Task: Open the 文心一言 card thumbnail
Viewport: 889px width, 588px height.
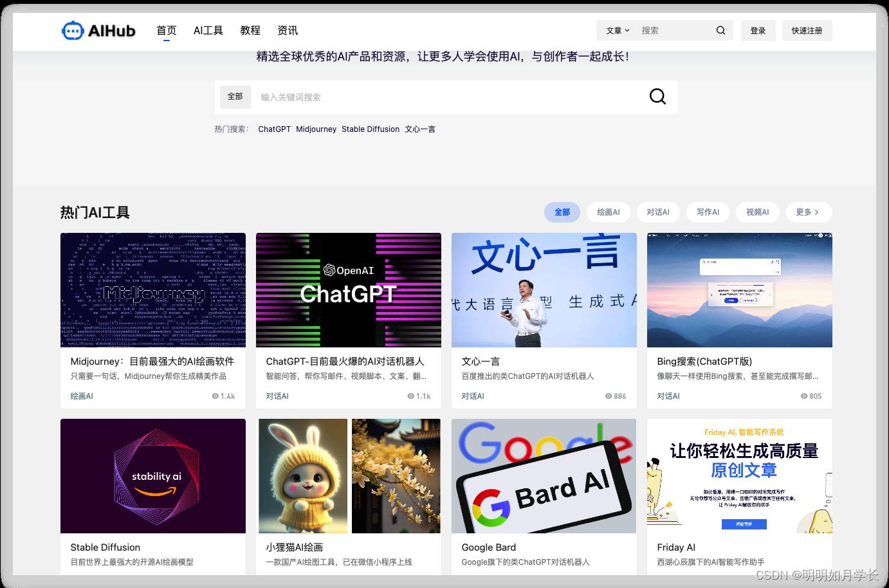Action: 544,290
